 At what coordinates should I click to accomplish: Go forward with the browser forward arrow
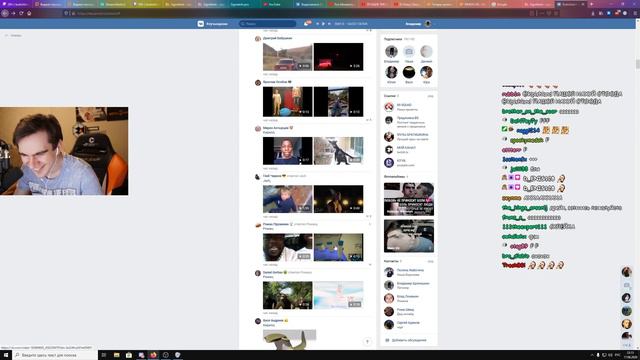[13, 13]
